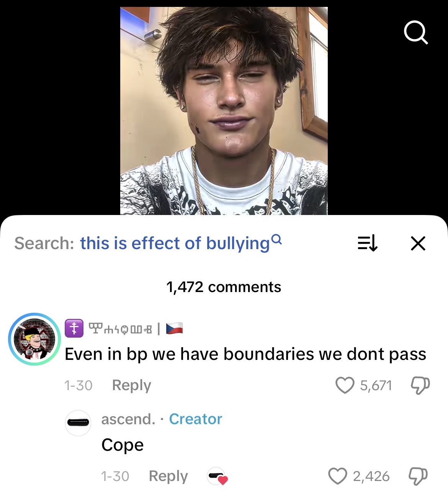Reply to ascend.'s 'Cope' comment
This screenshot has height=499, width=448.
tap(168, 476)
